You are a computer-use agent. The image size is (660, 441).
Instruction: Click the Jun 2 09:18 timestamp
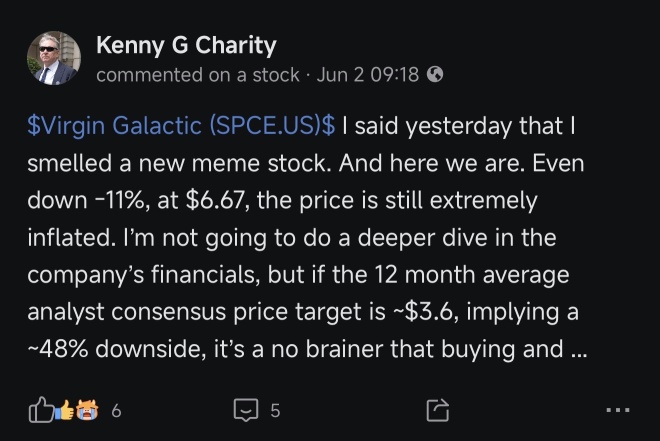click(x=368, y=75)
